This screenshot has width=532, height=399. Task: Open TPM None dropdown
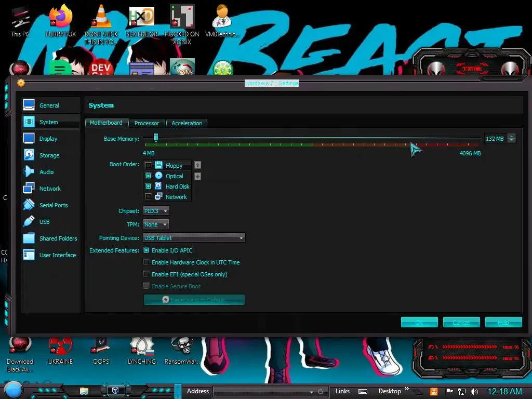156,224
